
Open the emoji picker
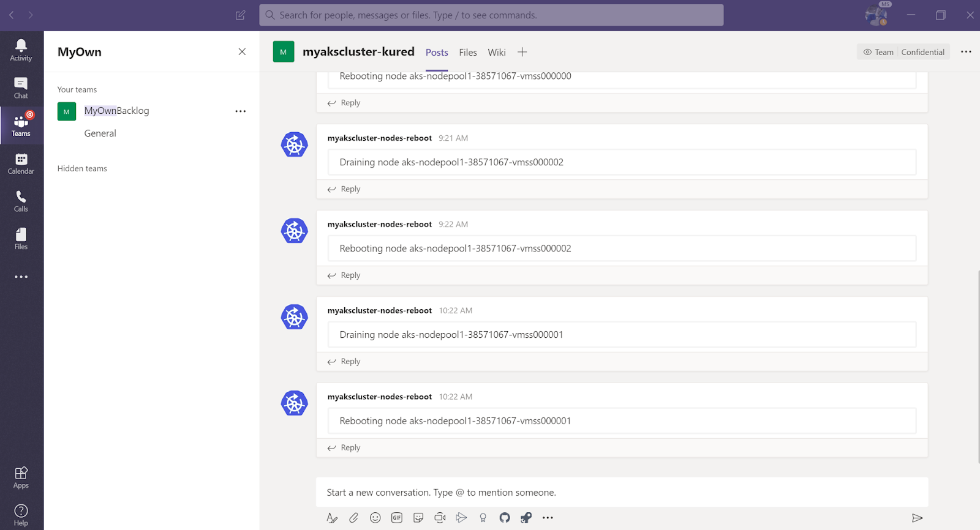[x=375, y=518]
